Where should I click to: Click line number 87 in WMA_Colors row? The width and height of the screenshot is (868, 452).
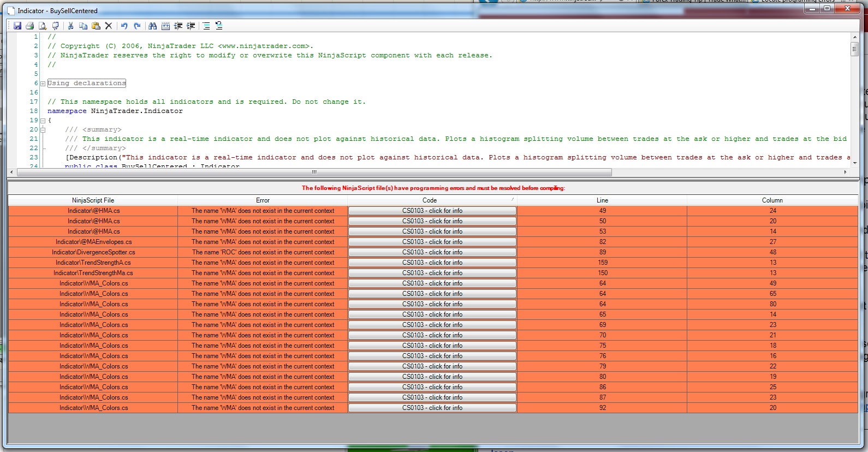click(602, 397)
